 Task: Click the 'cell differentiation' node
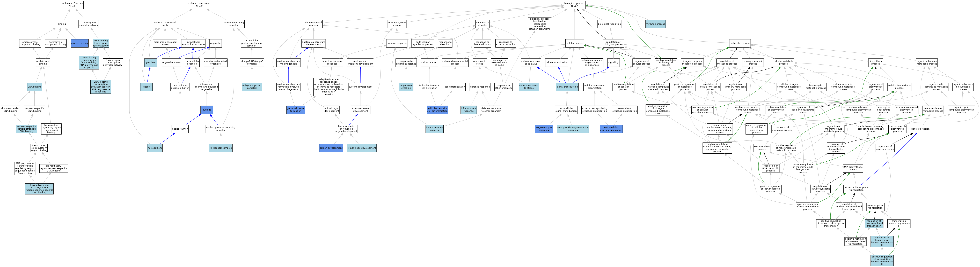coord(455,87)
